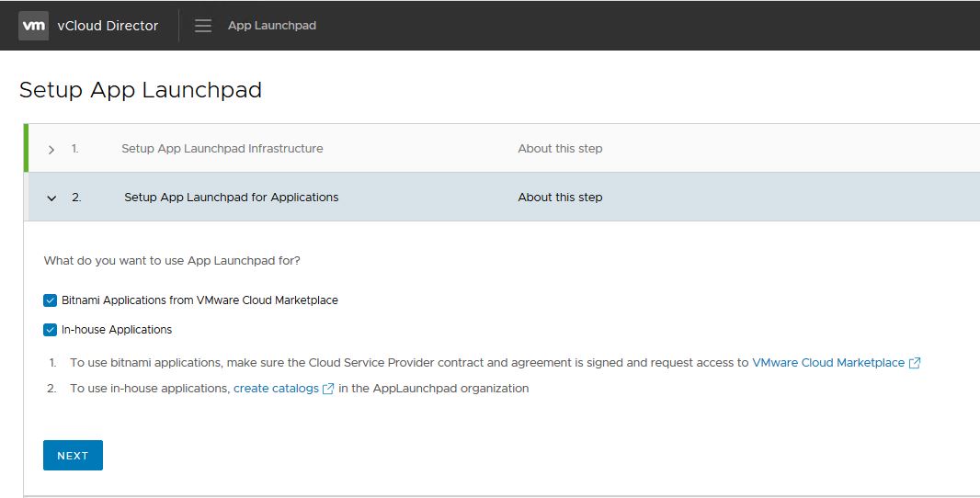
Task: Click the step number '1.' in the wizard
Action: point(75,149)
